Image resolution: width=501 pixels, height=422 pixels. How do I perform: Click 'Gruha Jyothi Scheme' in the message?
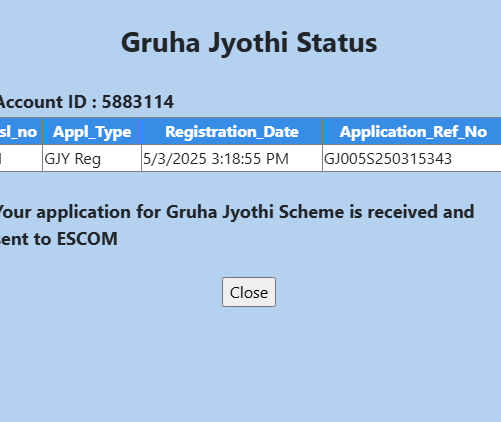(x=255, y=212)
